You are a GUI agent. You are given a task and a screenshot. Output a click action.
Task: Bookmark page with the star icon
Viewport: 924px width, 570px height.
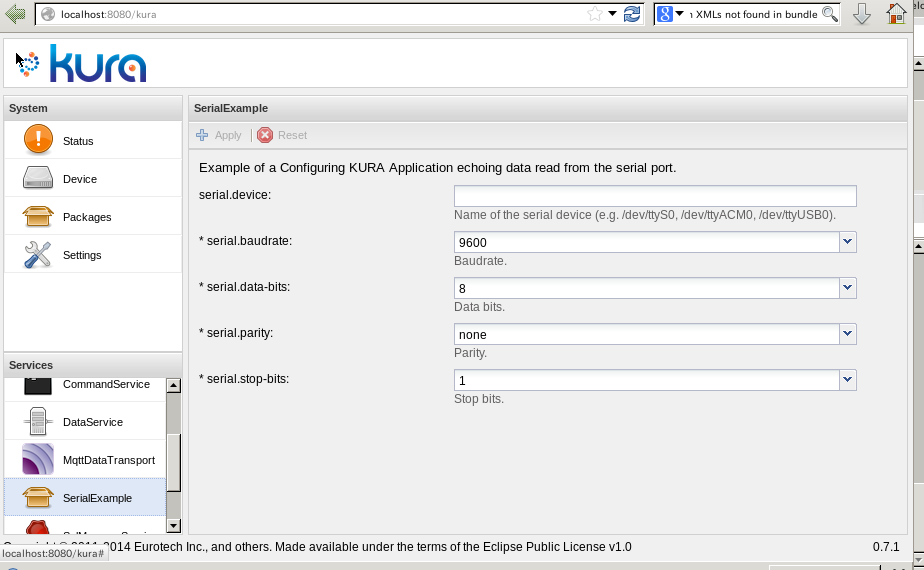click(x=595, y=14)
